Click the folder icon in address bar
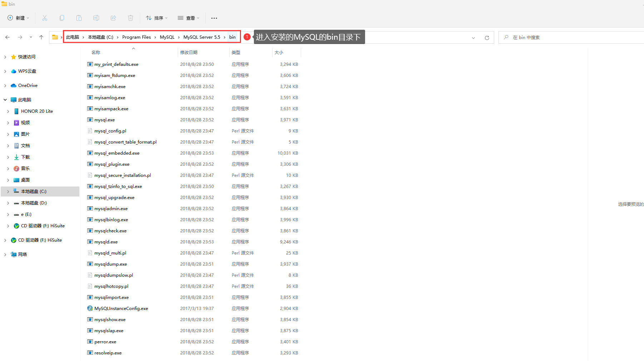This screenshot has width=644, height=363. click(55, 37)
